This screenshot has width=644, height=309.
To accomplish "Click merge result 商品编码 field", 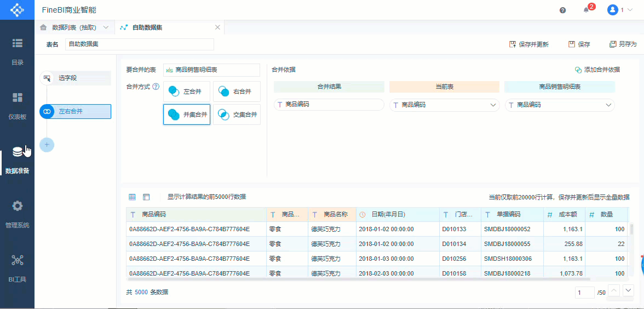I will tap(329, 105).
